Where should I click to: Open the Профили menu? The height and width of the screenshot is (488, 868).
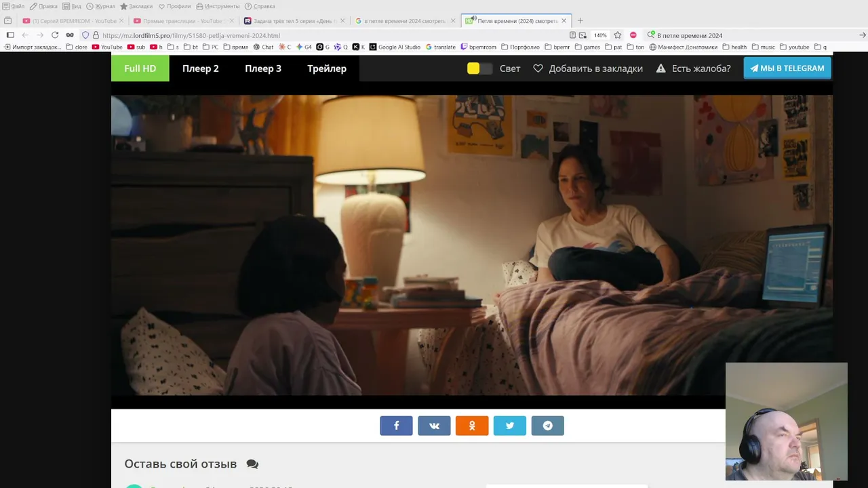pos(175,6)
